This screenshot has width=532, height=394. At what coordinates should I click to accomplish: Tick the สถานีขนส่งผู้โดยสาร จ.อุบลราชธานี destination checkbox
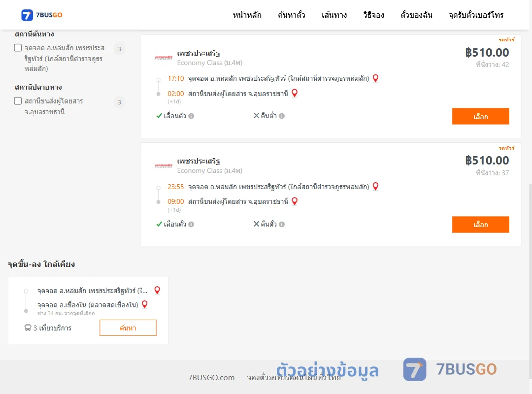click(x=18, y=101)
